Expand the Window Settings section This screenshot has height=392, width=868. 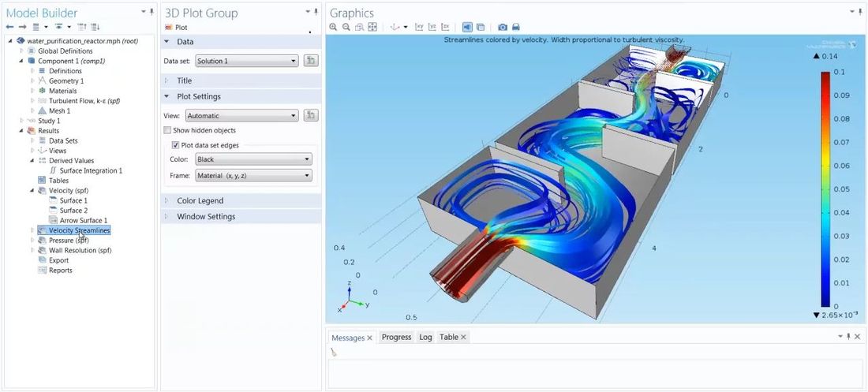166,216
